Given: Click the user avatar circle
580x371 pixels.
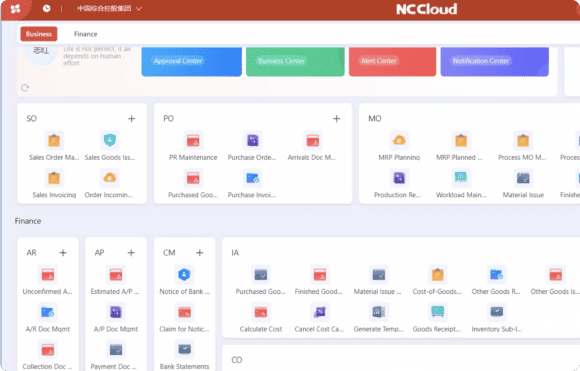Looking at the screenshot, I should coord(41,55).
